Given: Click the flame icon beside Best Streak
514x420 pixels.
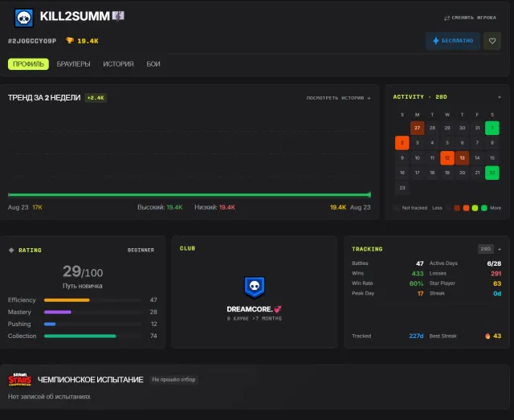Looking at the screenshot, I should click(487, 336).
